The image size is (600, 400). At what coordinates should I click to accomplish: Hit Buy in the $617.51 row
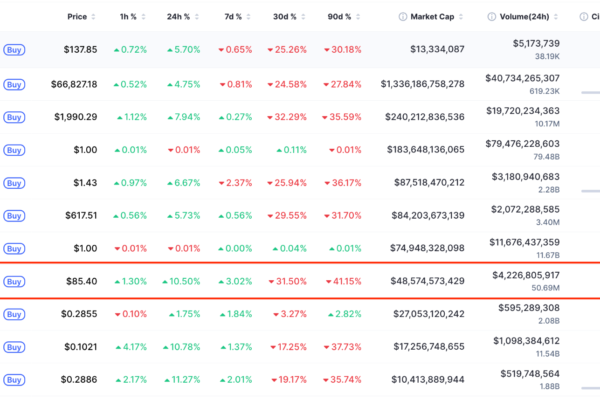[14, 216]
